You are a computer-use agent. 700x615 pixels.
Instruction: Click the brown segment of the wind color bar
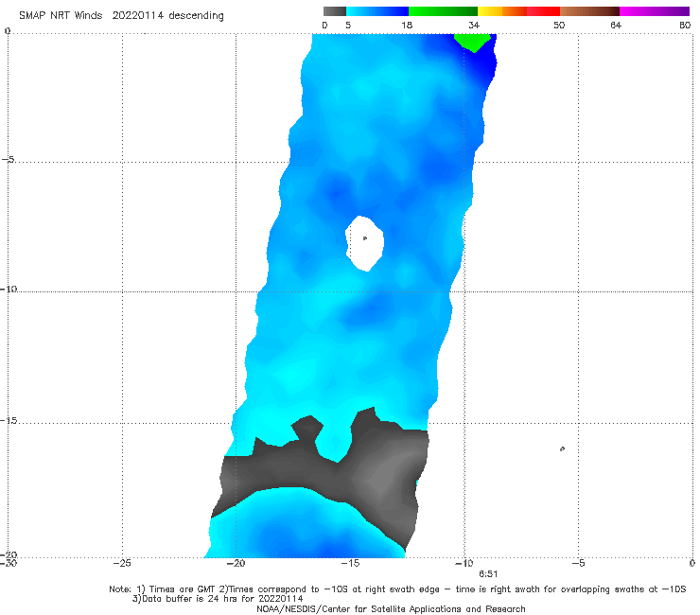(x=589, y=11)
